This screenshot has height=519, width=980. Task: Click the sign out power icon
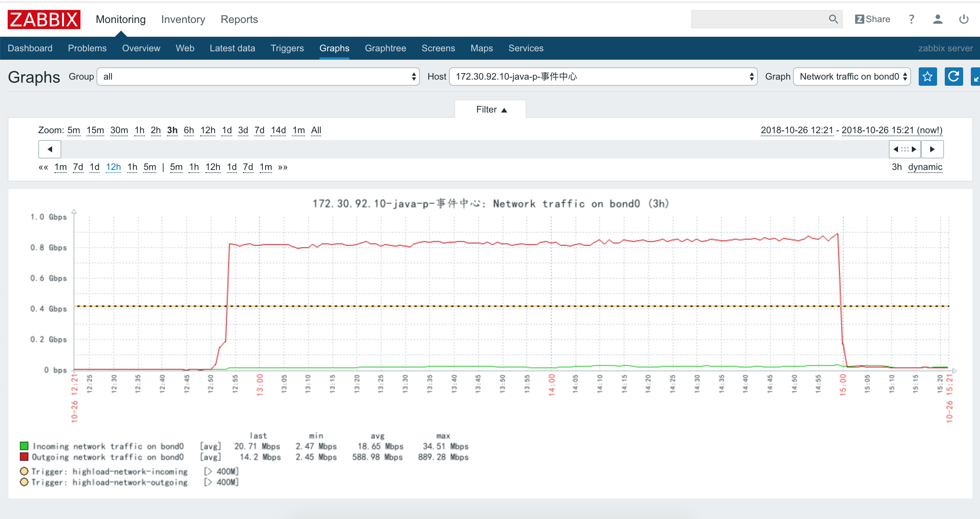point(964,19)
